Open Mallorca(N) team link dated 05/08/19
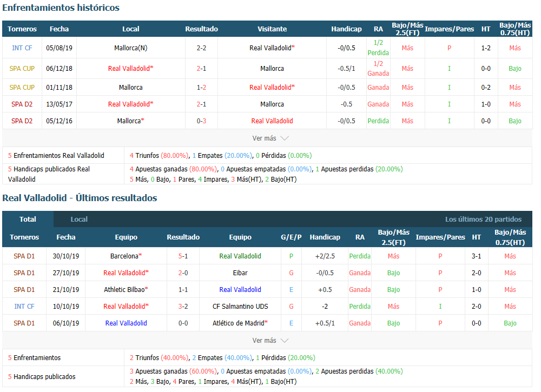Image resolution: width=541 pixels, height=392 pixels. point(131,48)
